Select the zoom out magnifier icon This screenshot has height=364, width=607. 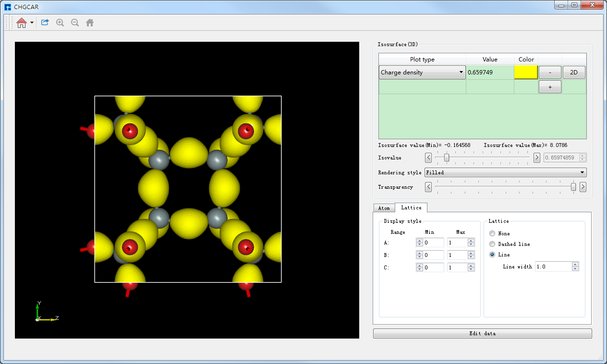click(x=74, y=22)
